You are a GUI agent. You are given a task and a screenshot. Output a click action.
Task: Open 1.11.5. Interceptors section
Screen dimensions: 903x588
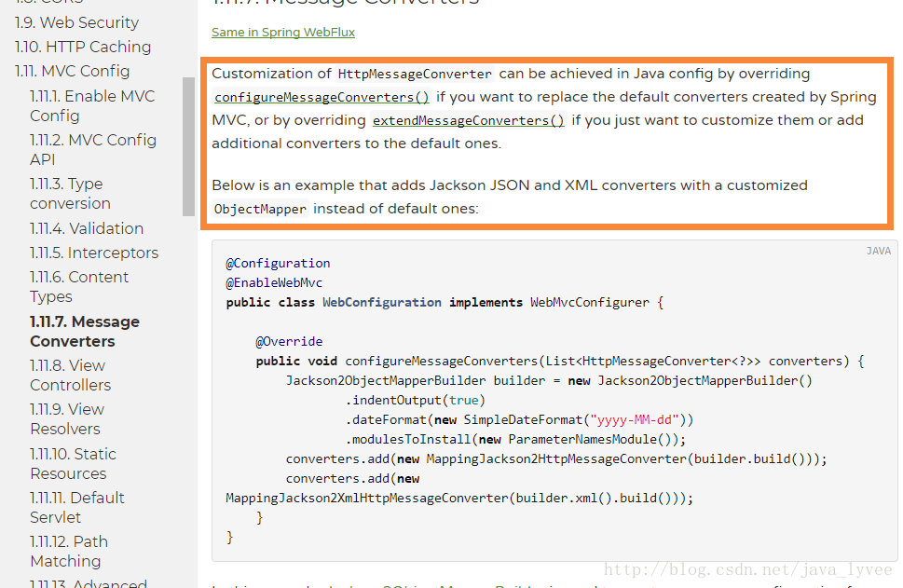94,253
